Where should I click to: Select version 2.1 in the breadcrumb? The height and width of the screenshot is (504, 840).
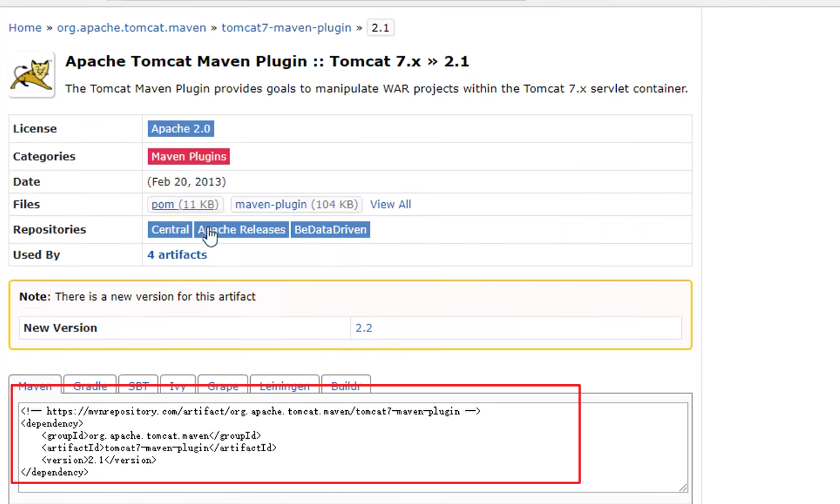tap(380, 27)
